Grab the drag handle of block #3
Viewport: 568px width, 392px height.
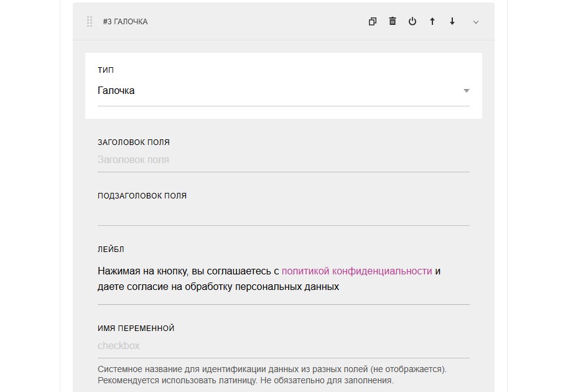[x=90, y=22]
